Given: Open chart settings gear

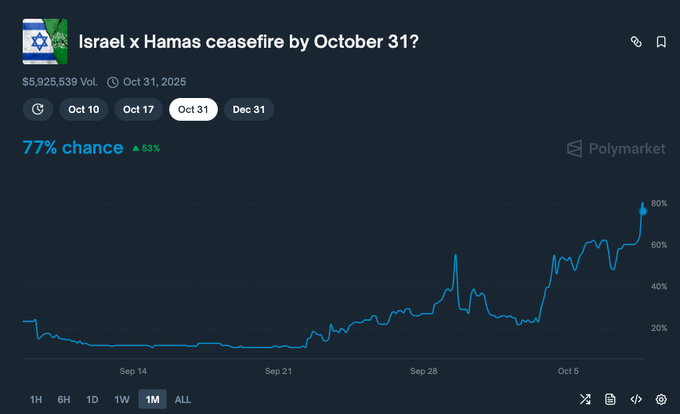Looking at the screenshot, I should coord(661,400).
